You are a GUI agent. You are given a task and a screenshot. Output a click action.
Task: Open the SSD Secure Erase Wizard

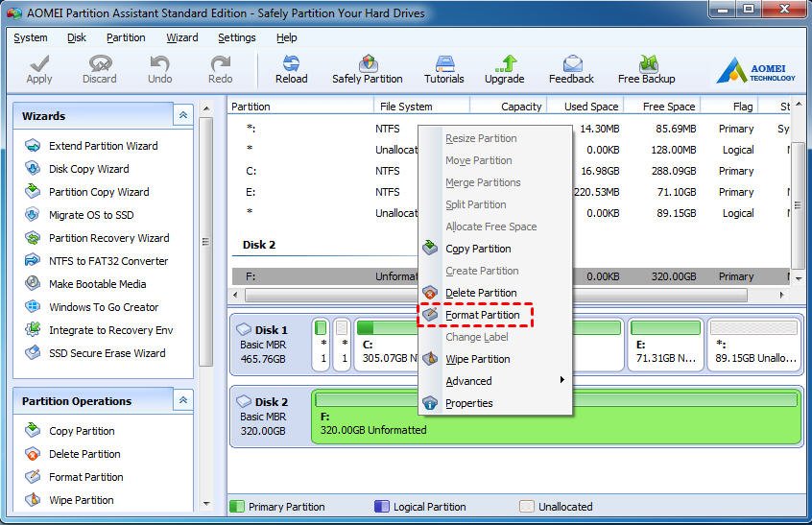[x=107, y=353]
